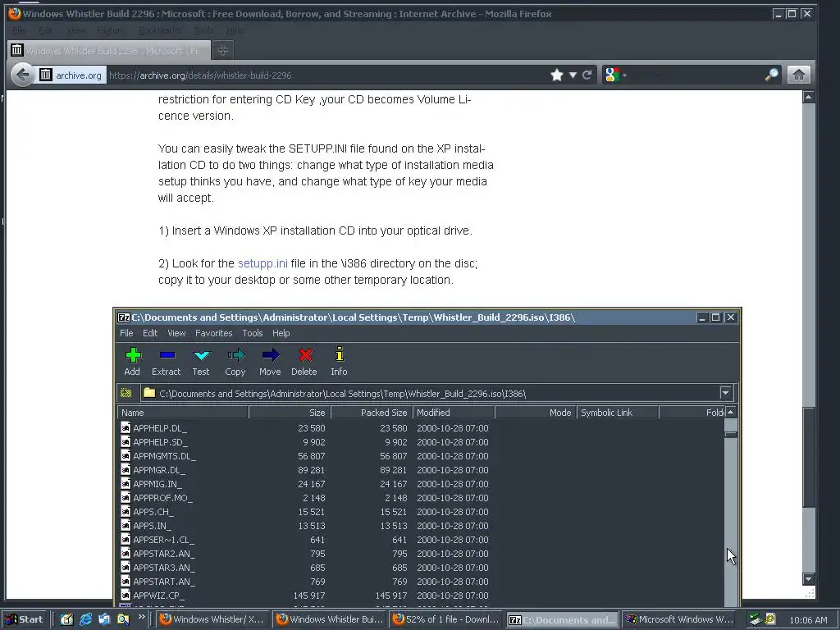Click the search magnifier icon in Firefox

pyautogui.click(x=771, y=75)
